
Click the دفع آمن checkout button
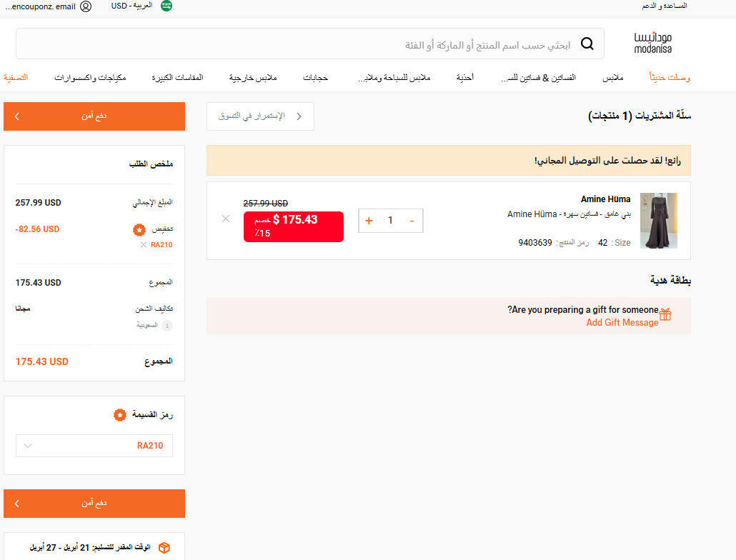[x=94, y=116]
